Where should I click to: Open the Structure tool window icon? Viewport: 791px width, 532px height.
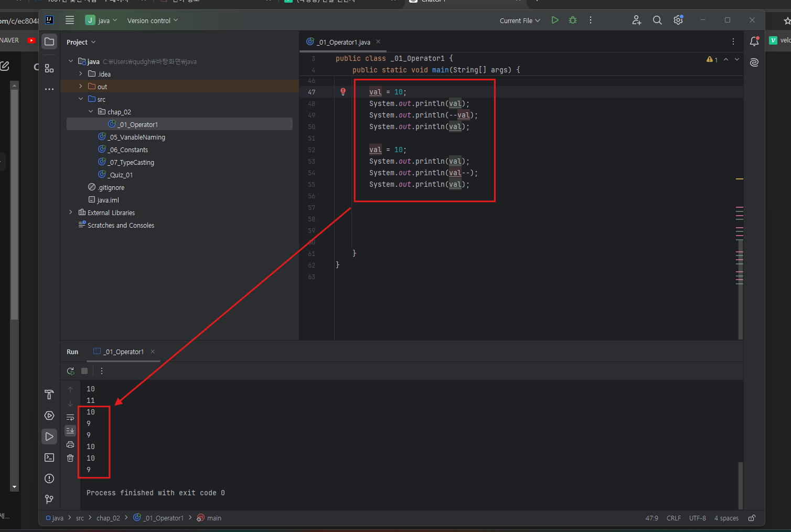[49, 68]
